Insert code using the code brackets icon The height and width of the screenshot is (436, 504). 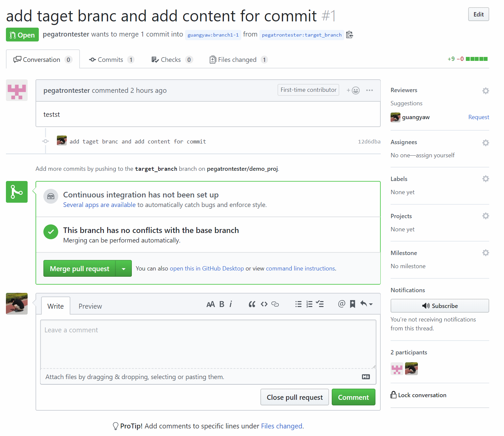[264, 304]
